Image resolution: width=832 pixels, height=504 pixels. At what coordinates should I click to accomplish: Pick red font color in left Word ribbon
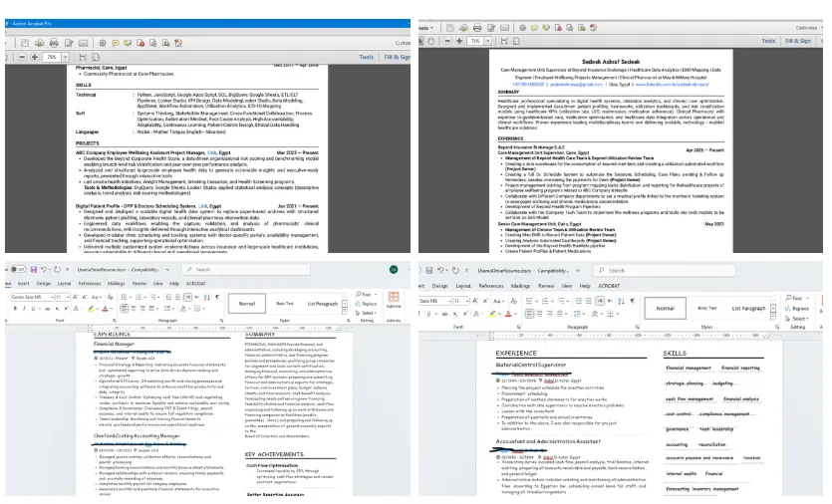[x=105, y=309]
